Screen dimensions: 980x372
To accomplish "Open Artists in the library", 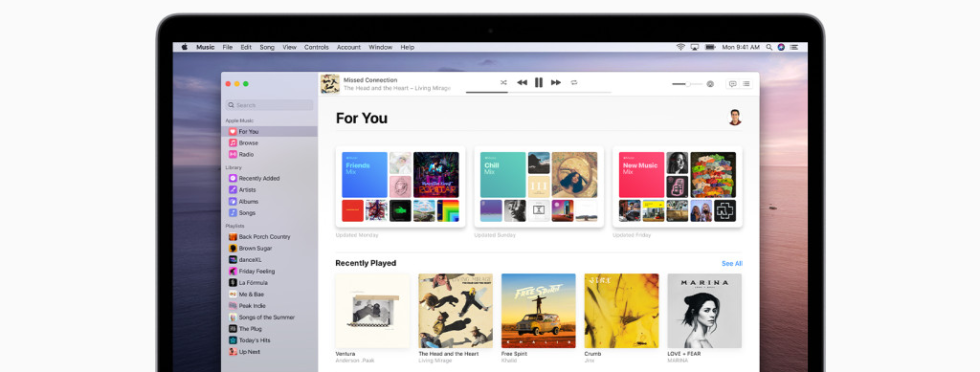I will pyautogui.click(x=270, y=189).
